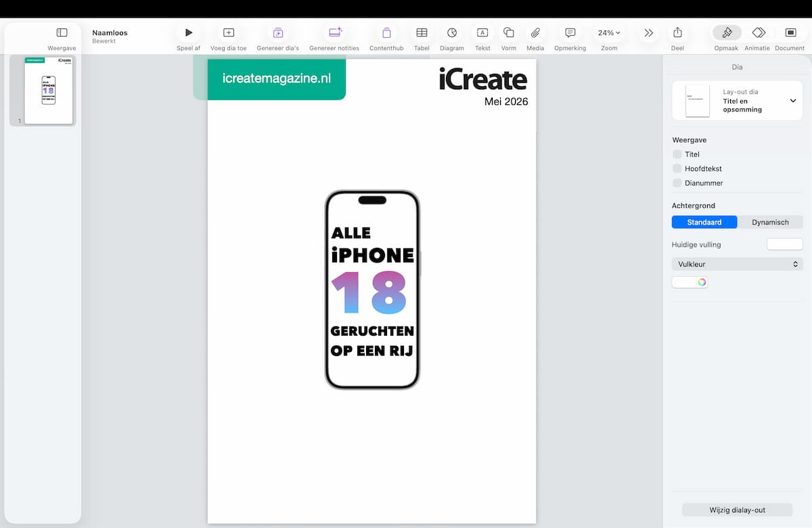Click the Dia panel header
Screen dimensions: 812x528
737,67
